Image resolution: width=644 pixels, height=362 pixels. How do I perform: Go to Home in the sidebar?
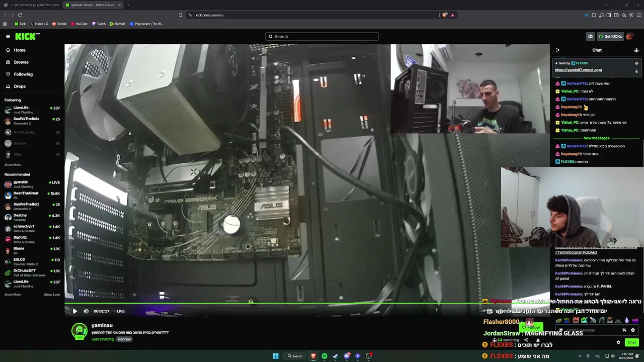click(16, 50)
